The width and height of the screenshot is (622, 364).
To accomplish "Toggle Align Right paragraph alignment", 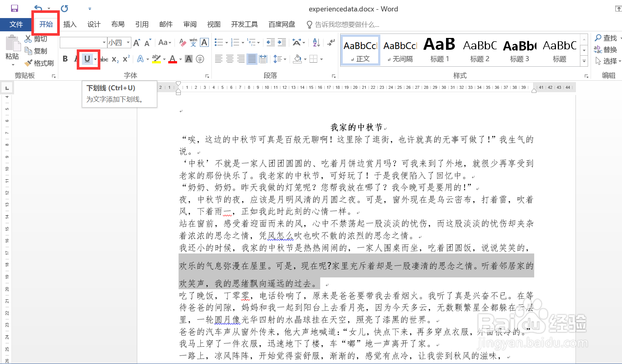I will click(x=241, y=59).
